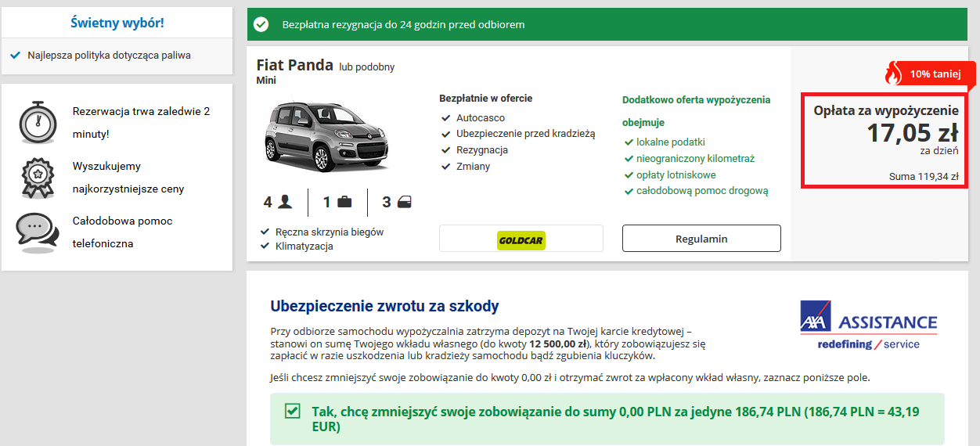
Task: Click green checkmark beside całodobową pomoc drogową
Action: click(x=629, y=191)
